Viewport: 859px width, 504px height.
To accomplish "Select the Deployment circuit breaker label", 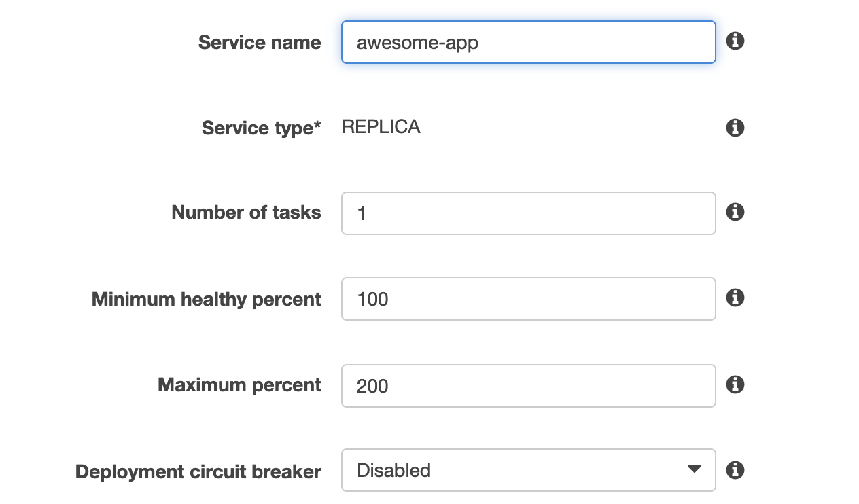I will point(199,471).
